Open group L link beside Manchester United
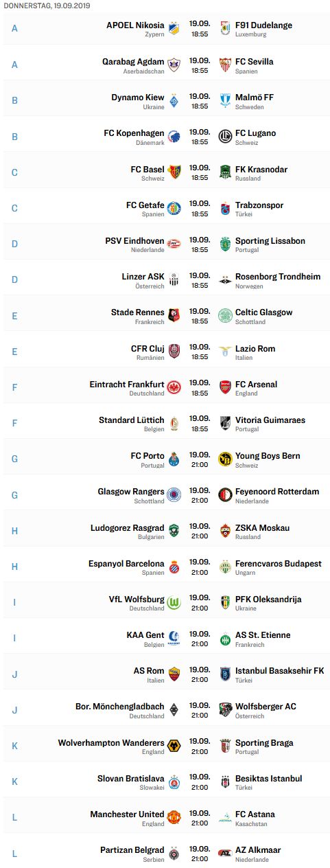330x868 pixels. [15, 817]
